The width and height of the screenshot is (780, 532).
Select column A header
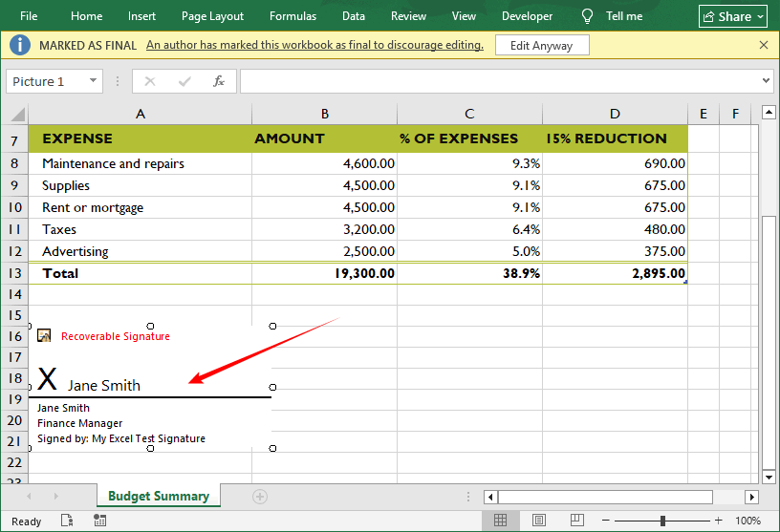point(141,114)
